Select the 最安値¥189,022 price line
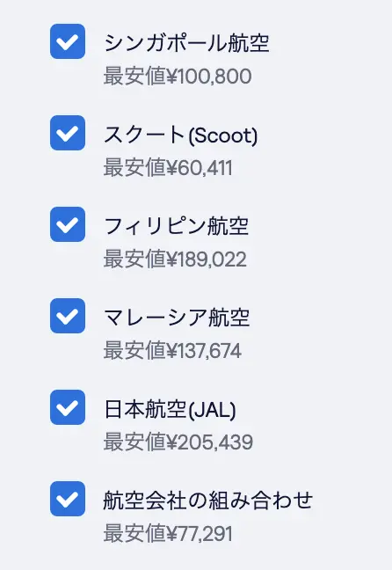This screenshot has width=392, height=570. (175, 259)
